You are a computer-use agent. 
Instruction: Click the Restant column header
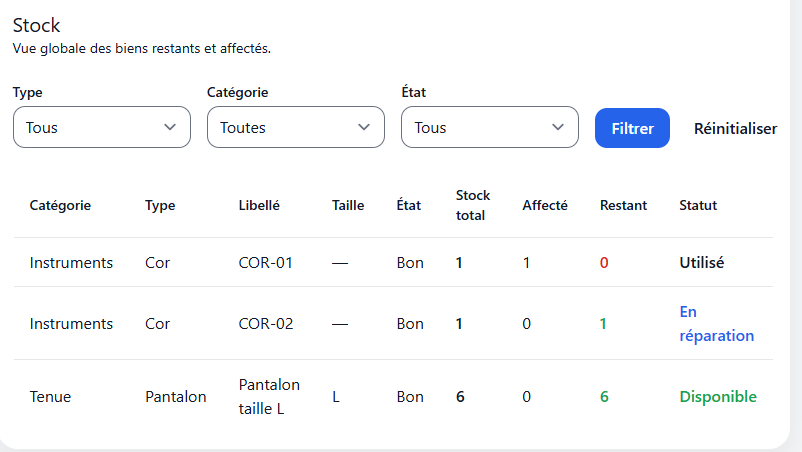(623, 206)
